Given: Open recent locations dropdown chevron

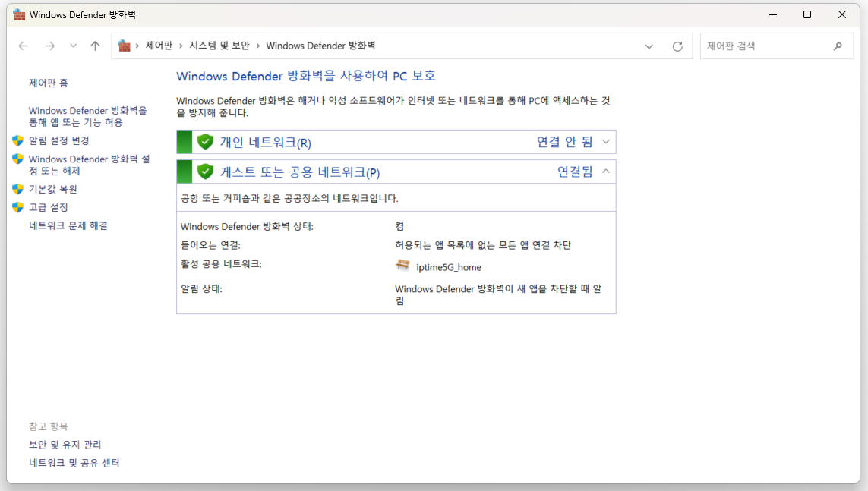Looking at the screenshot, I should (73, 46).
